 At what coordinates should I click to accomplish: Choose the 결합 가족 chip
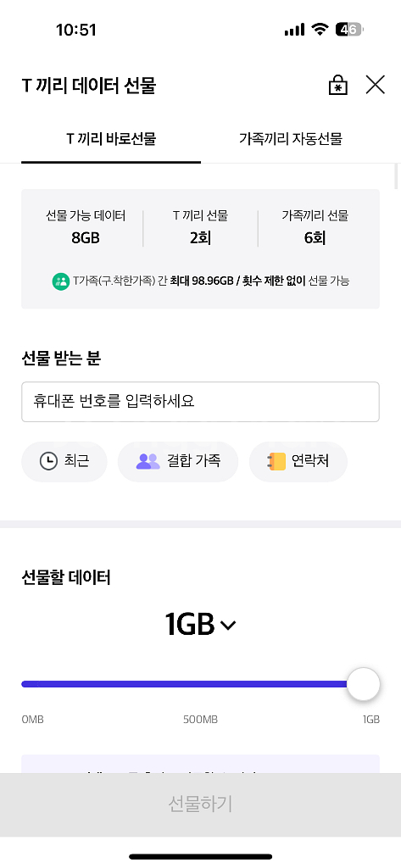(178, 461)
